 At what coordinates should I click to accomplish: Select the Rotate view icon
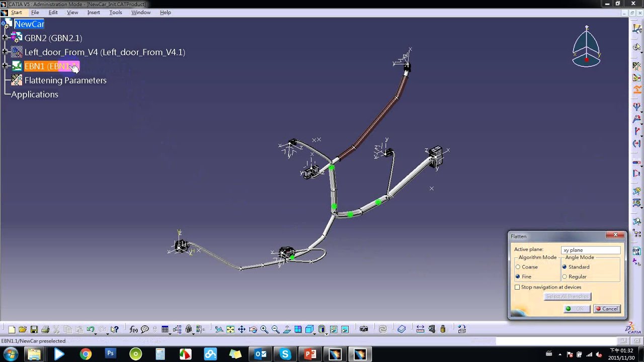coord(253,329)
